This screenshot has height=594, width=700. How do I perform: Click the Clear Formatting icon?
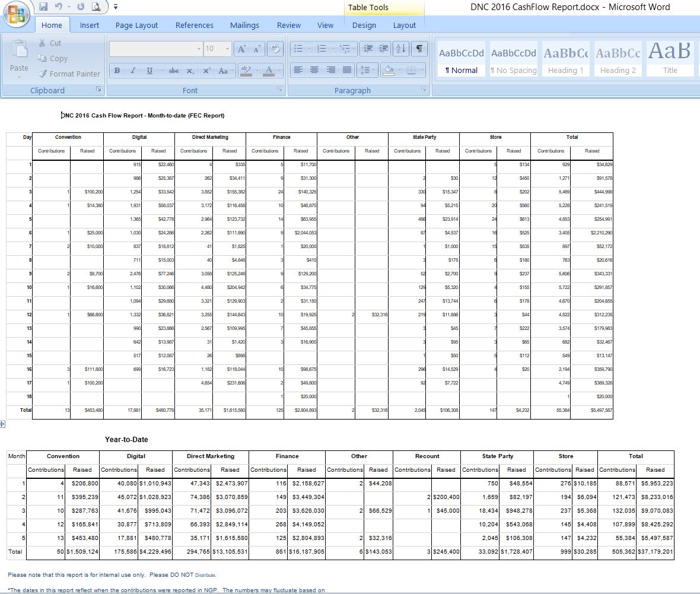coord(275,49)
